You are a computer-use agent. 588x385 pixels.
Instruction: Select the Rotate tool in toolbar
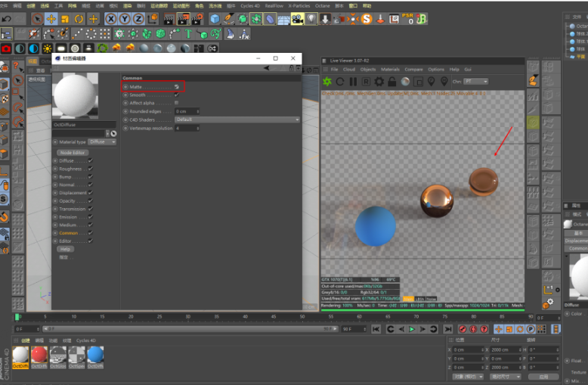pos(79,19)
